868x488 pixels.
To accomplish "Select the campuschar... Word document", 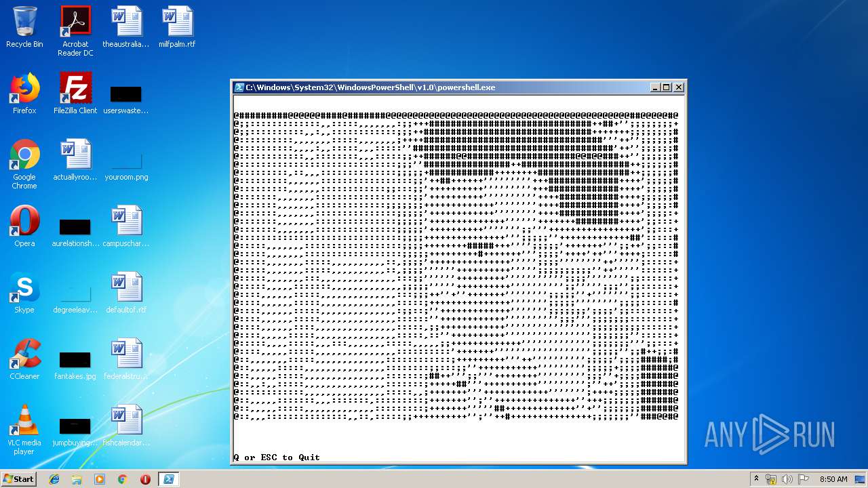I will (x=126, y=226).
